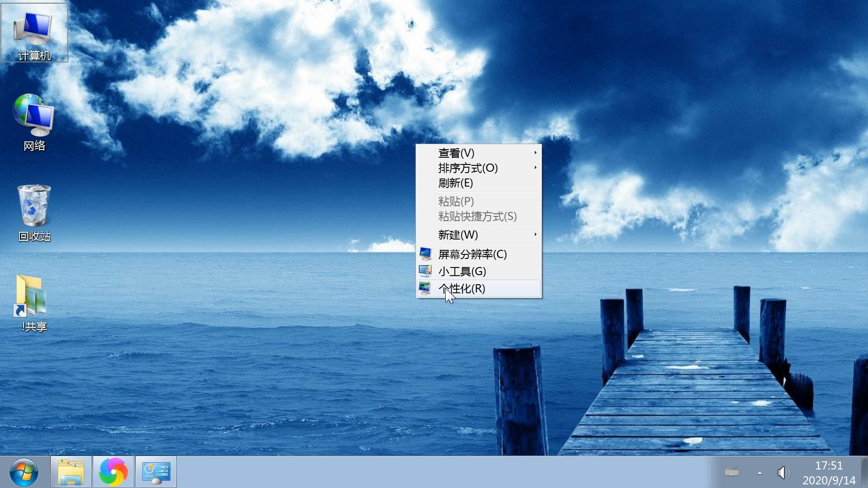This screenshot has width=868, height=488.
Task: Click the Show Desktop strip at taskbar end
Action: click(x=864, y=472)
